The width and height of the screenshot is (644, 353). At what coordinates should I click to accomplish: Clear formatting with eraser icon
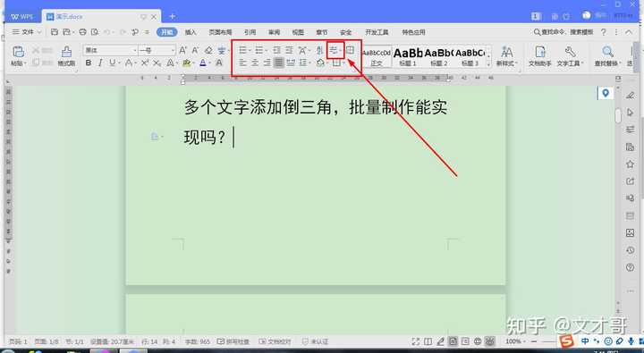click(208, 50)
